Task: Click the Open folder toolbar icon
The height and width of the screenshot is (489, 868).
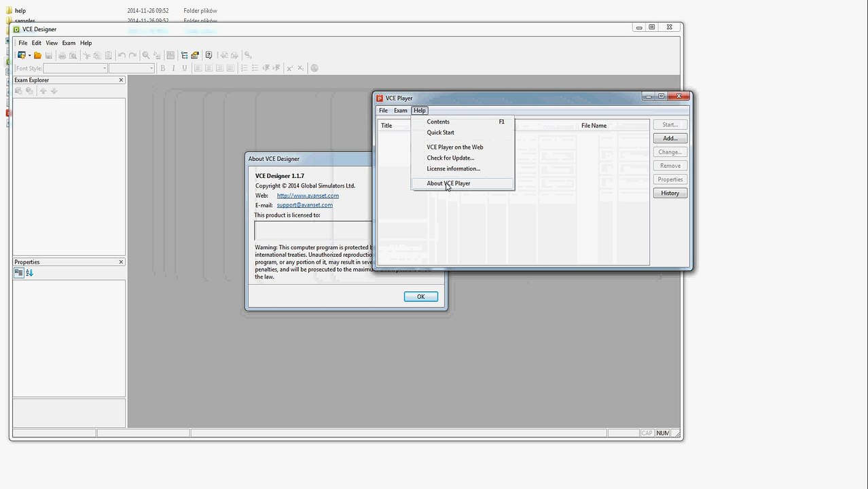Action: (37, 56)
